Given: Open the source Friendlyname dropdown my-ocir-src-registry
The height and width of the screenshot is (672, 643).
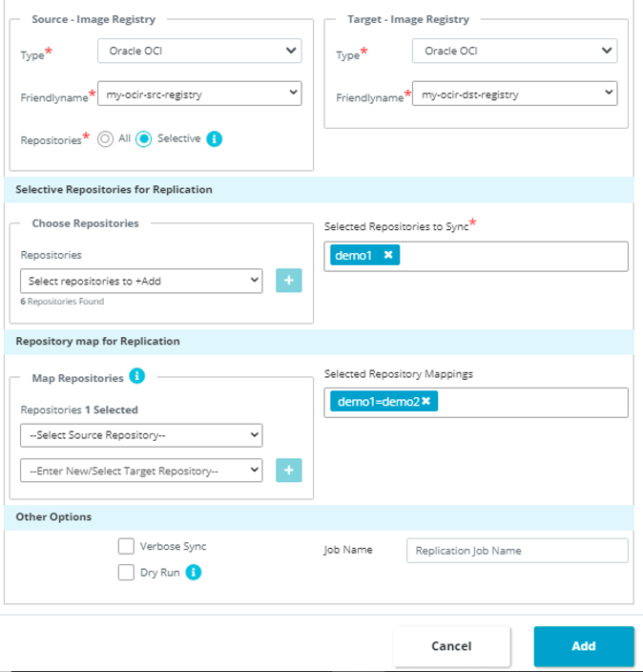Looking at the screenshot, I should tap(199, 94).
